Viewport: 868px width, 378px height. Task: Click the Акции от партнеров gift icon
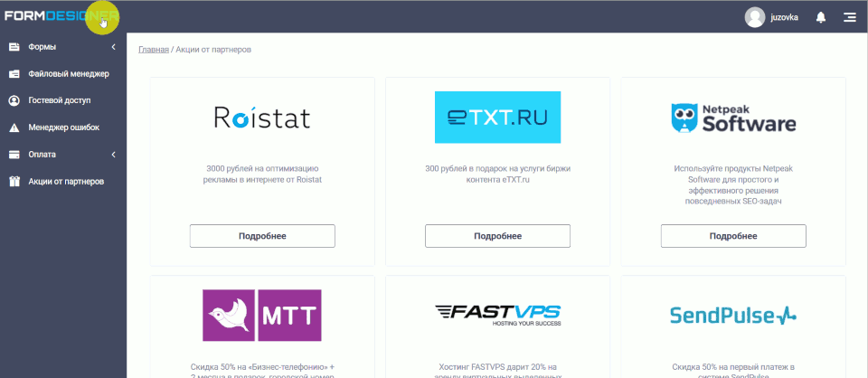tap(14, 181)
